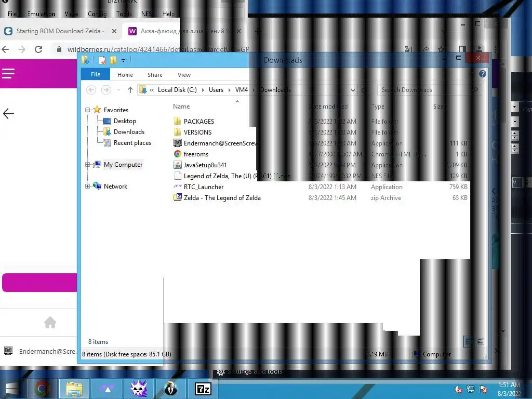Select the Zelda - The Legend of Zelda zip icon
532x399 pixels.
pos(178,197)
